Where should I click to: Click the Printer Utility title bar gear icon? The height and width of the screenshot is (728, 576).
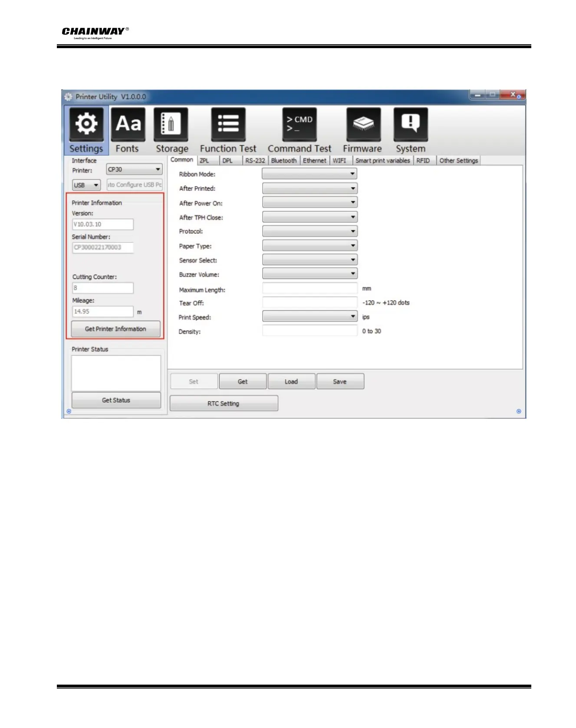(x=68, y=97)
